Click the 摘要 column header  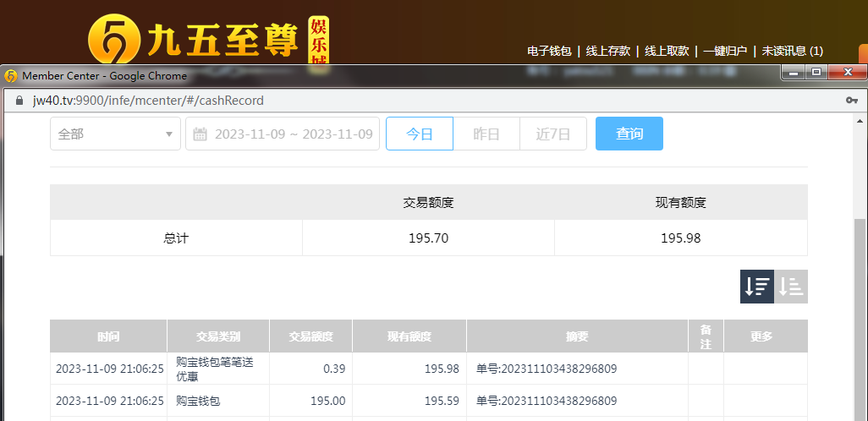pyautogui.click(x=577, y=336)
